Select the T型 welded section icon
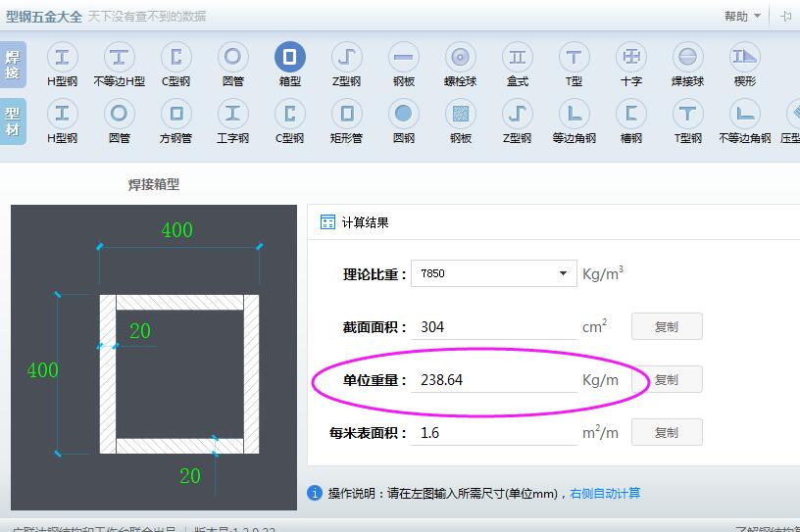The image size is (800, 532). point(574,57)
